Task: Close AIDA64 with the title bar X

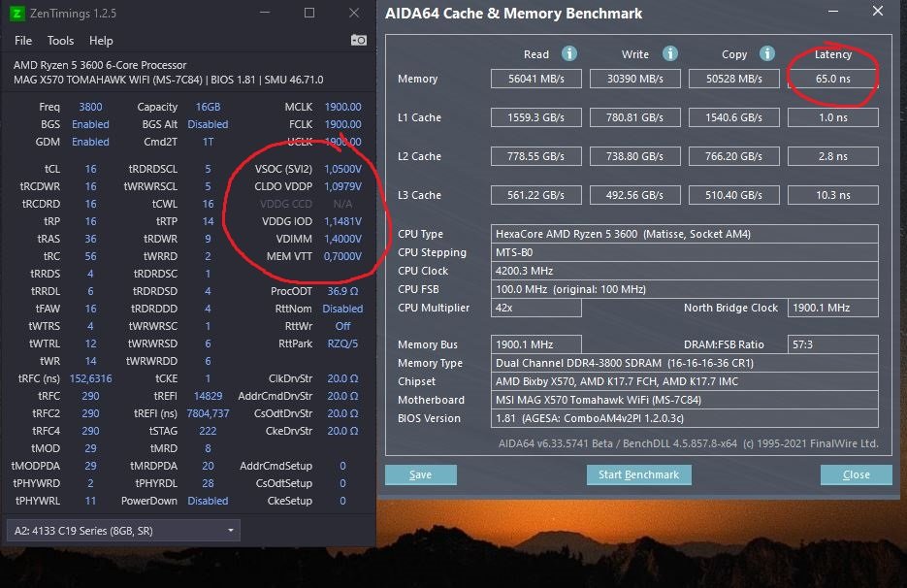Action: [x=878, y=11]
